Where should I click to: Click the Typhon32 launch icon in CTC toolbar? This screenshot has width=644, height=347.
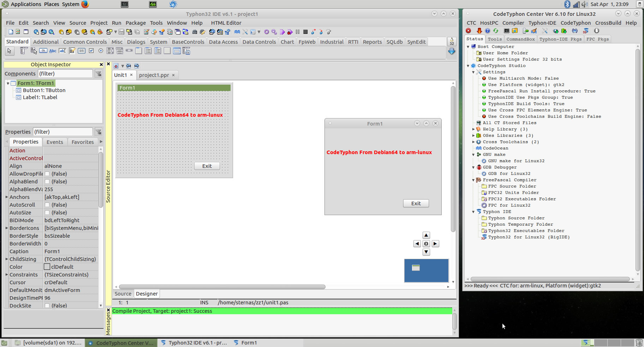point(586,31)
